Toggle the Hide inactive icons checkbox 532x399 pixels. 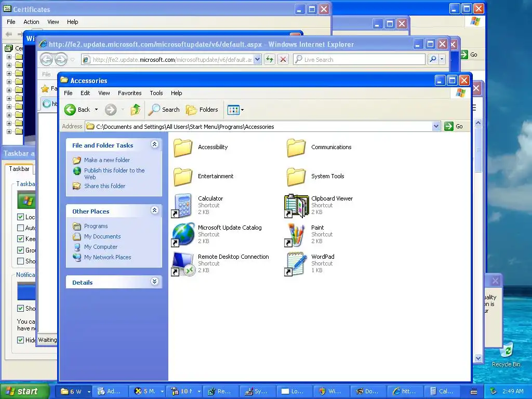(x=20, y=340)
